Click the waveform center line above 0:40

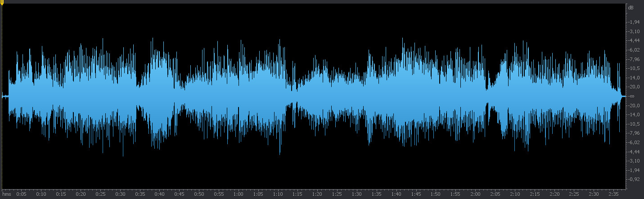click(x=159, y=96)
